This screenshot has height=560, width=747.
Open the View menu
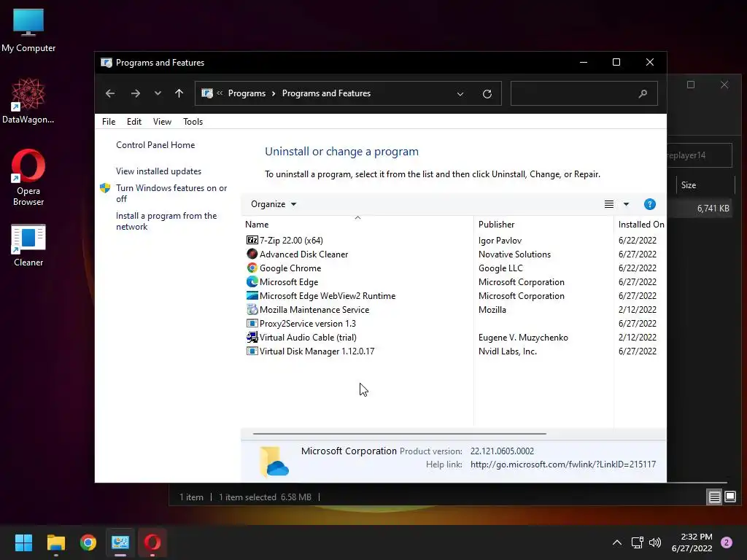point(162,122)
